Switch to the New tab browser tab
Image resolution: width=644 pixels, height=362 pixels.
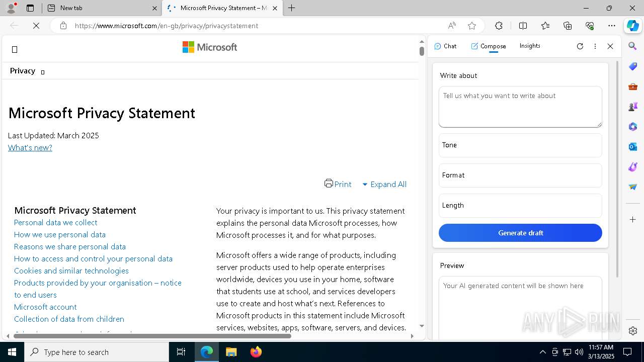point(103,8)
